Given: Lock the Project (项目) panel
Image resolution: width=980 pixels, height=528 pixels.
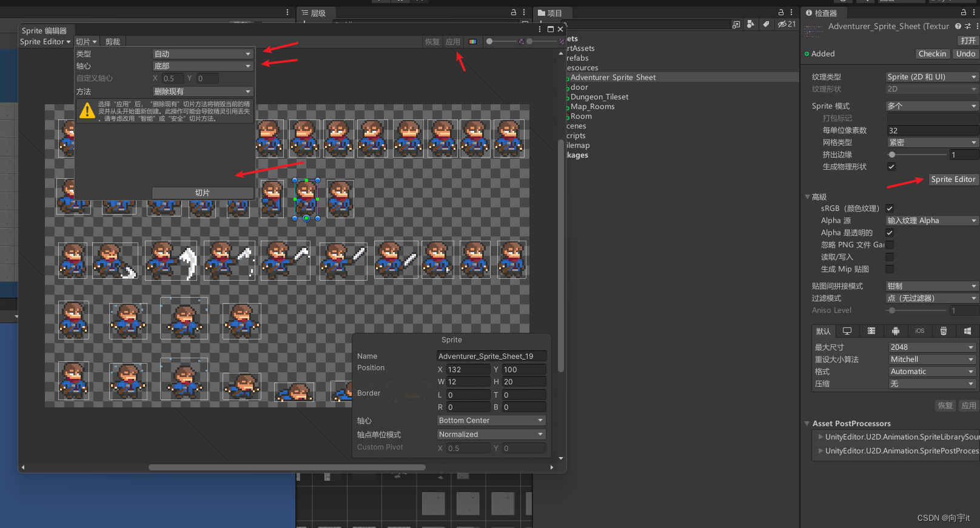Looking at the screenshot, I should click(781, 12).
